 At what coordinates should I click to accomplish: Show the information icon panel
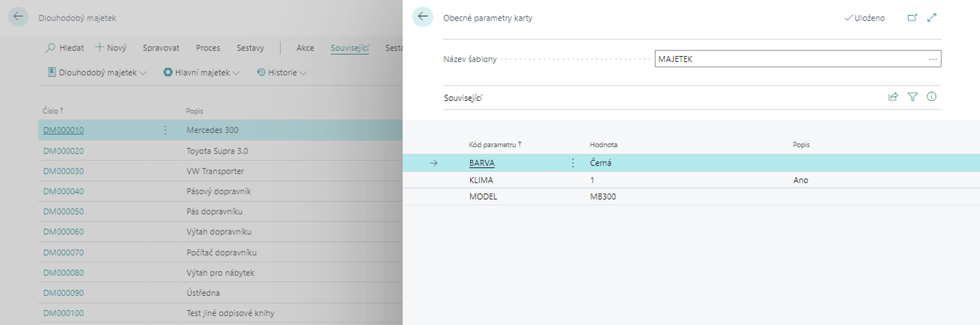[932, 97]
